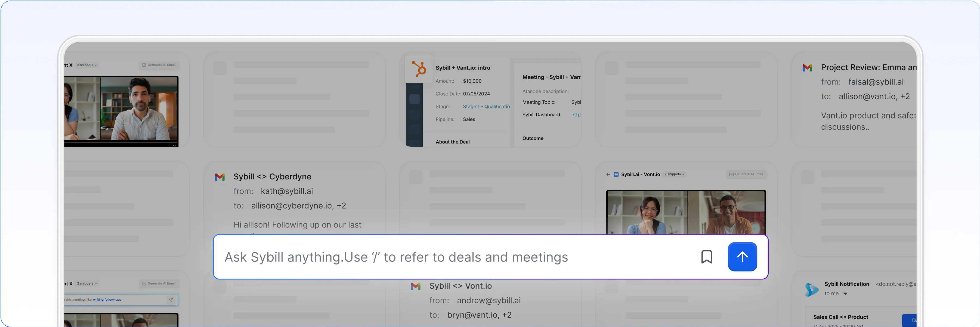Expand 2 snippets dropdown in Sybill.ai - Vont.io card
Image resolution: width=980 pixels, height=327 pixels.
click(675, 174)
